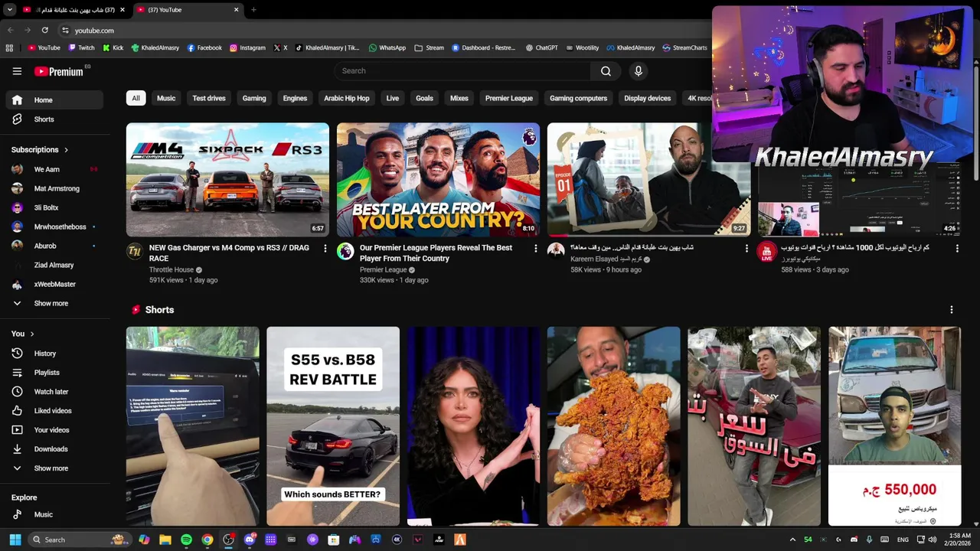Expand the Subscriptions heading chevron
This screenshot has height=551, width=980.
[66, 150]
